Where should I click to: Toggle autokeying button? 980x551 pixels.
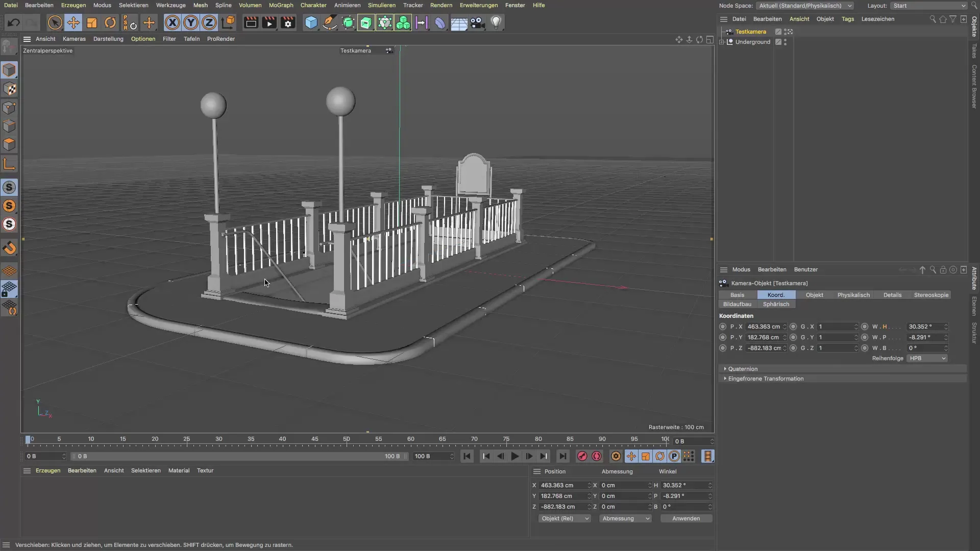click(597, 456)
